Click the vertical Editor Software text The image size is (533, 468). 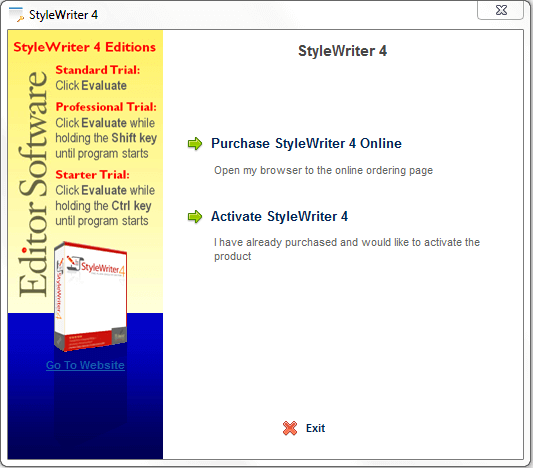pyautogui.click(x=33, y=184)
